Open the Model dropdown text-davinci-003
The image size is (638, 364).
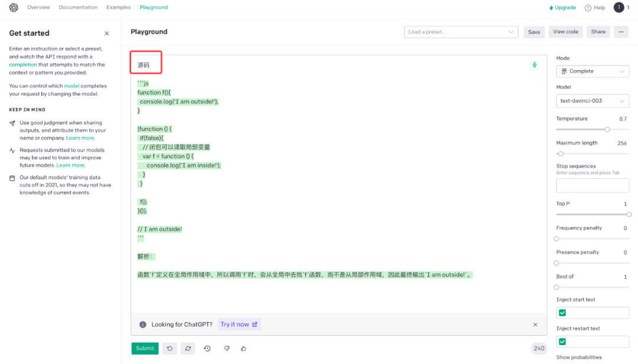[593, 101]
